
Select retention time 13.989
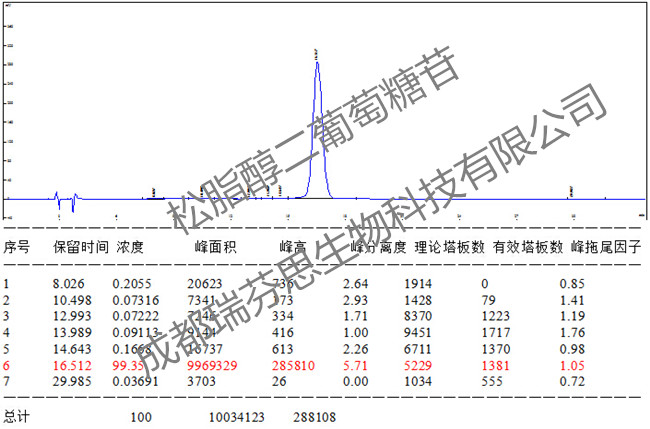72,333
